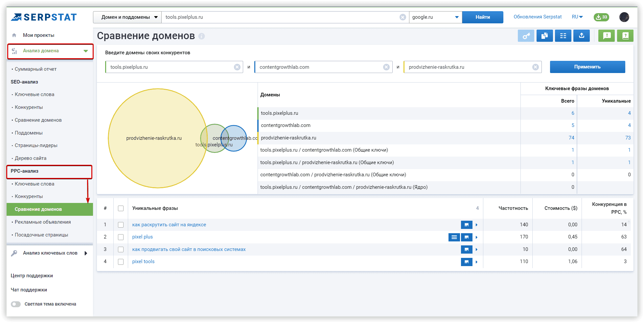This screenshot has height=323, width=644.
Task: Check the box for как продвигать свой сайт row
Action: coord(121,250)
